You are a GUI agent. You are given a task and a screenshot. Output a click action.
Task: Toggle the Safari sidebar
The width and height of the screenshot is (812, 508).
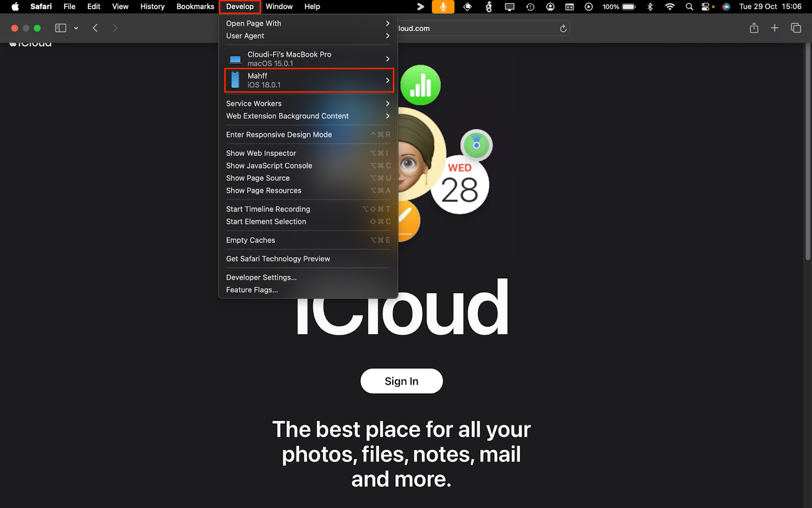coord(59,28)
